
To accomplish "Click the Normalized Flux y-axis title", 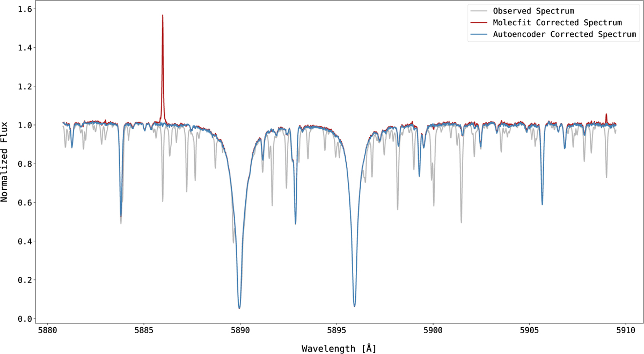I will point(5,160).
